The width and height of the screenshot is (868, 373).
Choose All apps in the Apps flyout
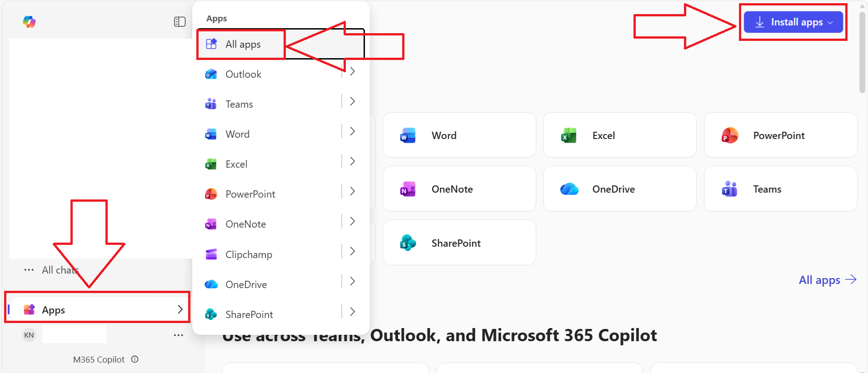pyautogui.click(x=281, y=44)
